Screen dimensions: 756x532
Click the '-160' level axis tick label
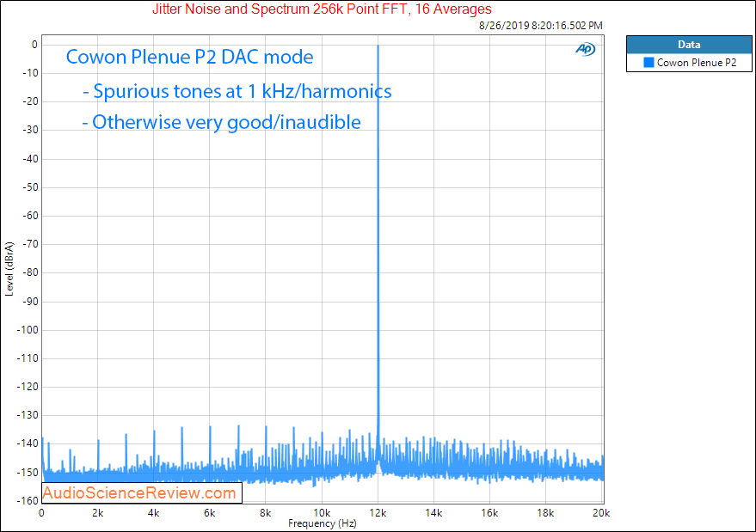[x=28, y=501]
